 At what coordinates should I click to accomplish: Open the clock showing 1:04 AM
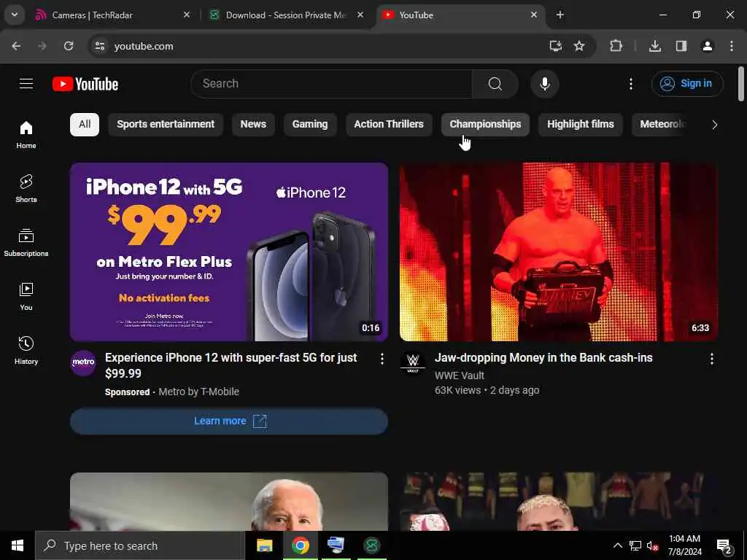pos(684,545)
